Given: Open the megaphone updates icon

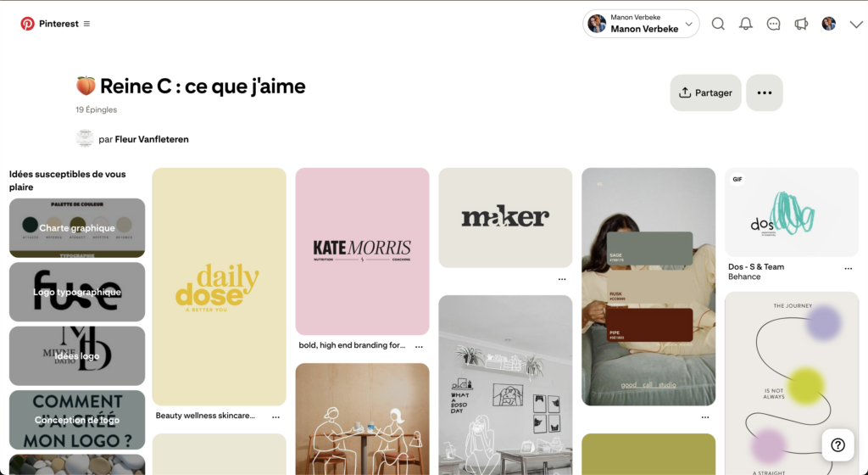Looking at the screenshot, I should click(x=801, y=24).
